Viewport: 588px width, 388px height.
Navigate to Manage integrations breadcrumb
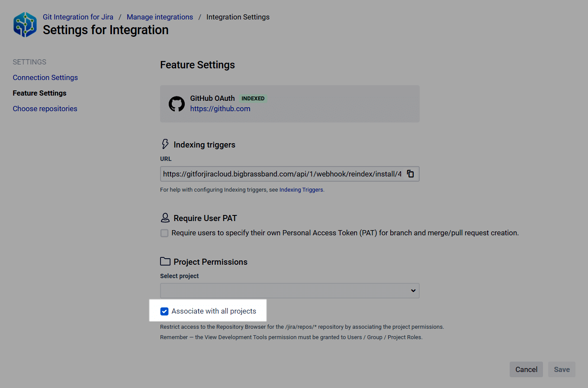pos(160,17)
